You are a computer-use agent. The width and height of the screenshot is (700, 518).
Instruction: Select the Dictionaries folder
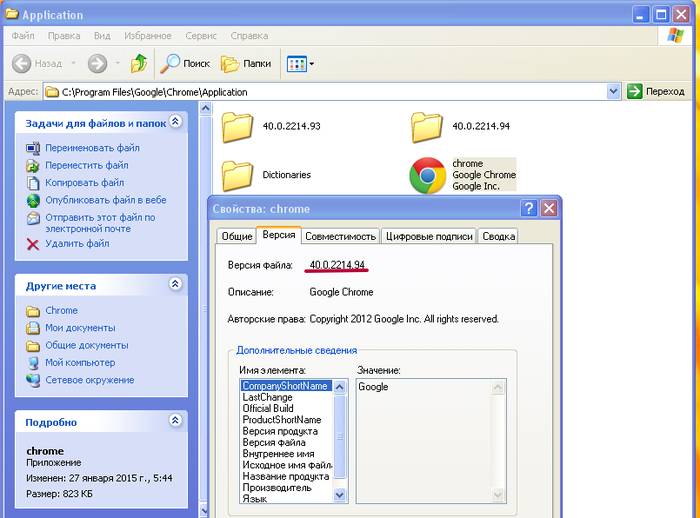click(267, 175)
